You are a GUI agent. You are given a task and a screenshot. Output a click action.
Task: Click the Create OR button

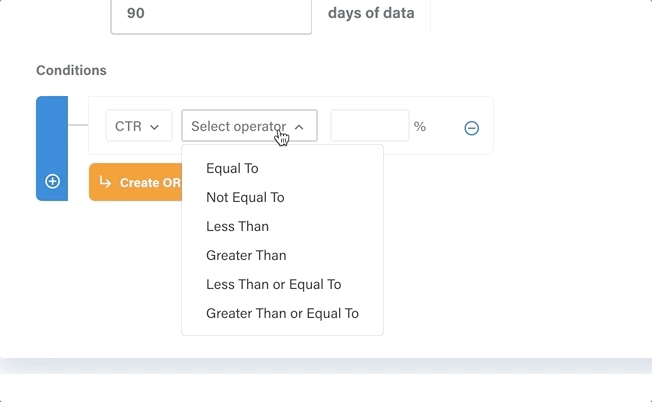pyautogui.click(x=135, y=182)
